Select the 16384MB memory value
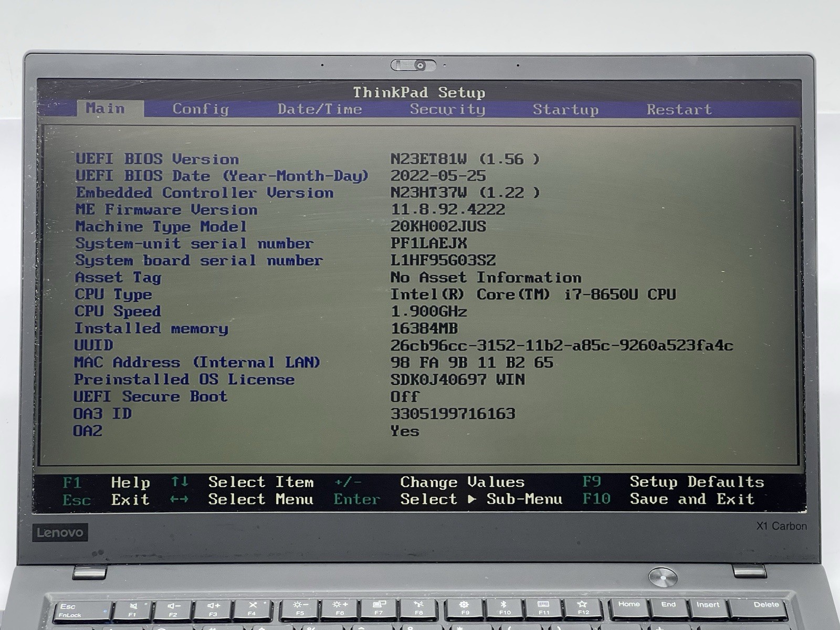Screen dimensions: 840x630 pyautogui.click(x=424, y=328)
